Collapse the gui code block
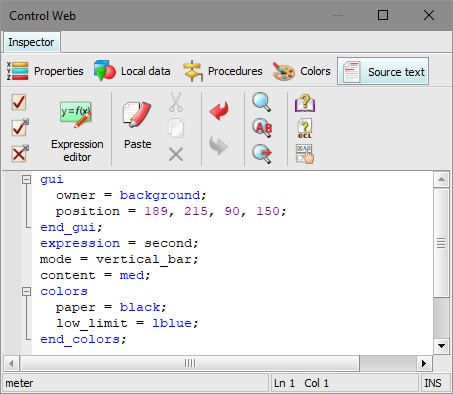 click(x=26, y=180)
